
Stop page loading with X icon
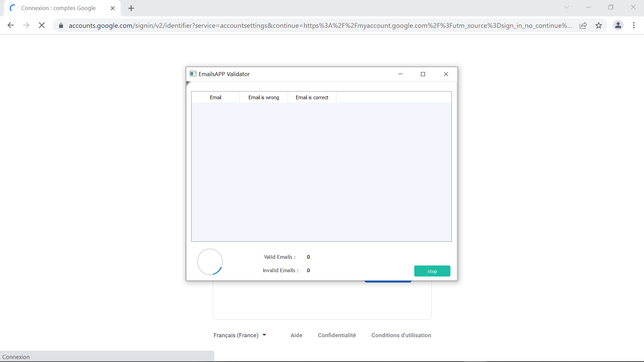(x=42, y=25)
